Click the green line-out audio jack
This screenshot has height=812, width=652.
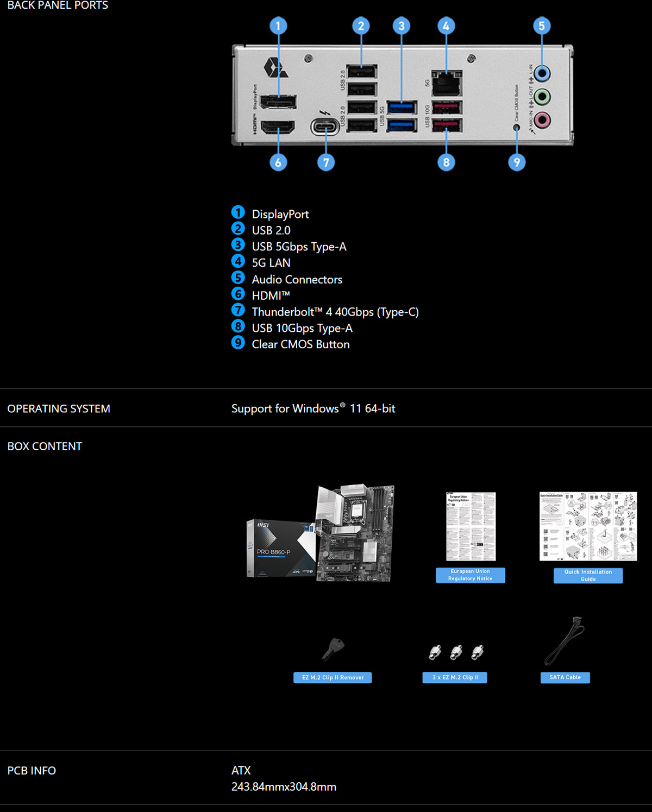pyautogui.click(x=542, y=97)
